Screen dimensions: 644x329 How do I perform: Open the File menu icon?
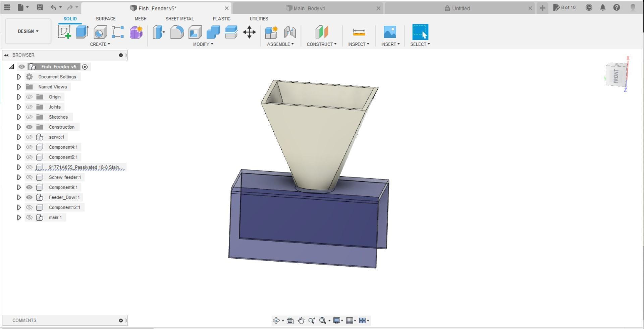20,7
